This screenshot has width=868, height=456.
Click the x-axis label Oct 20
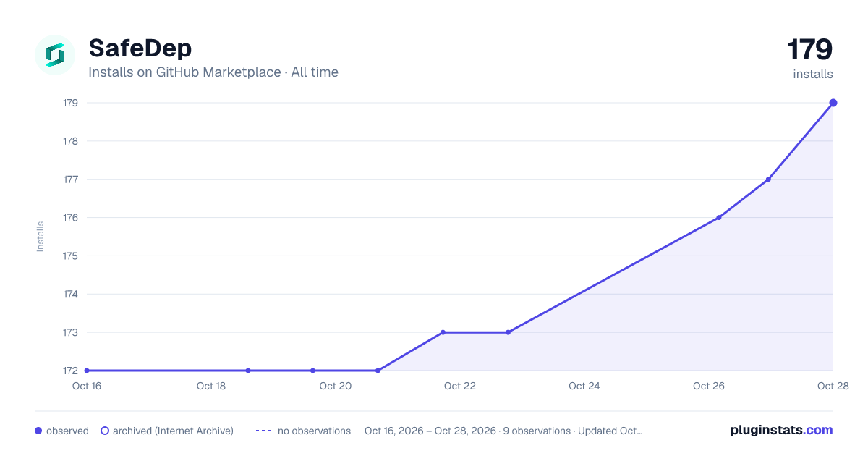(x=336, y=386)
